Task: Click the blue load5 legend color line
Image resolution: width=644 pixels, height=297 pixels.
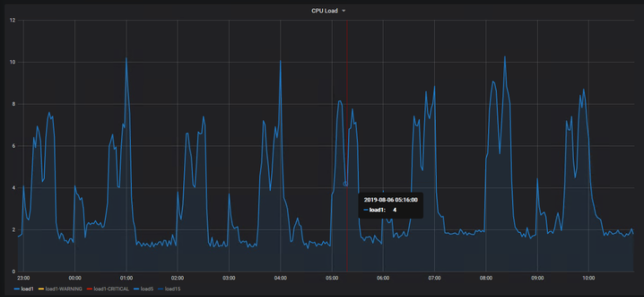Action: 136,289
